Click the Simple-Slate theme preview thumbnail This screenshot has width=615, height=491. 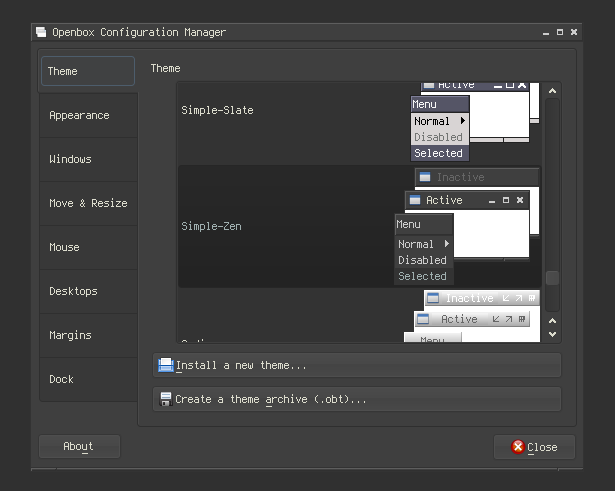point(475,122)
